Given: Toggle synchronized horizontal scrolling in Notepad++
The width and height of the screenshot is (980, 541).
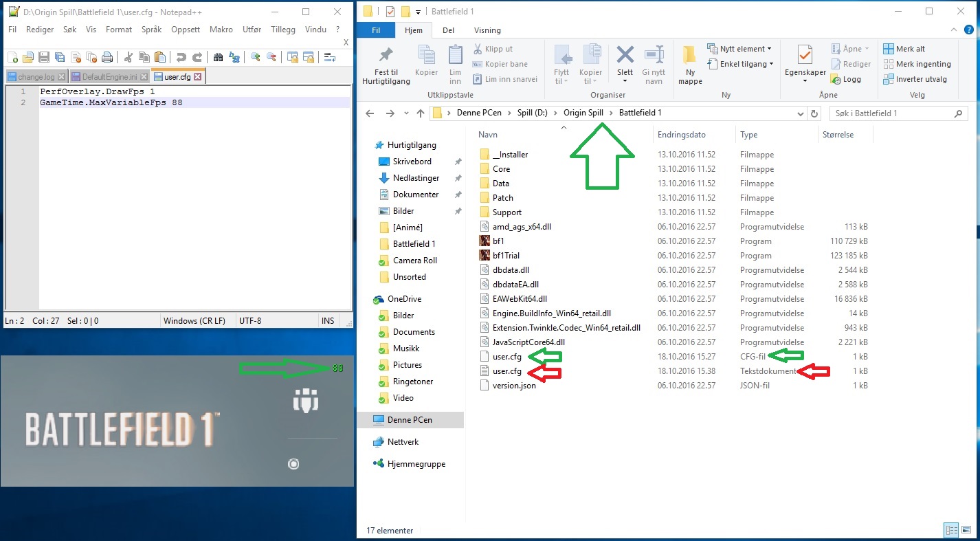Looking at the screenshot, I should (x=309, y=57).
